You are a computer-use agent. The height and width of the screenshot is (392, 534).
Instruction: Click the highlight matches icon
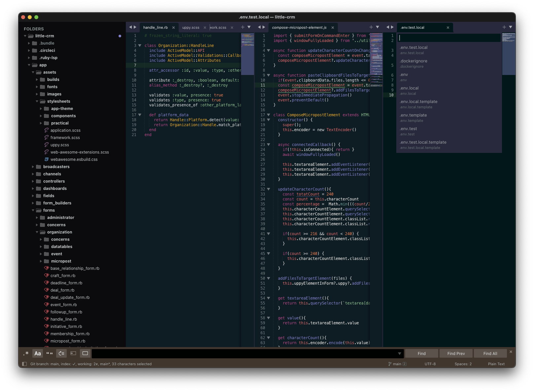pyautogui.click(x=85, y=353)
